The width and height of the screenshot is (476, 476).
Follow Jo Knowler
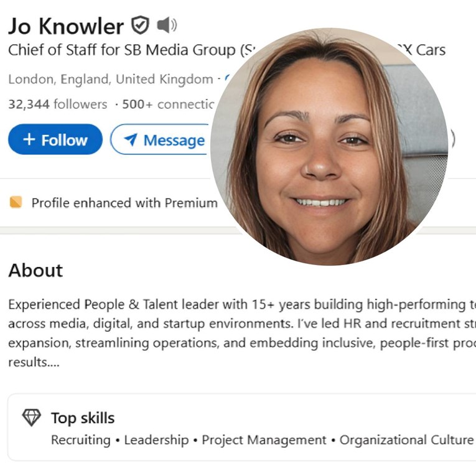55,139
